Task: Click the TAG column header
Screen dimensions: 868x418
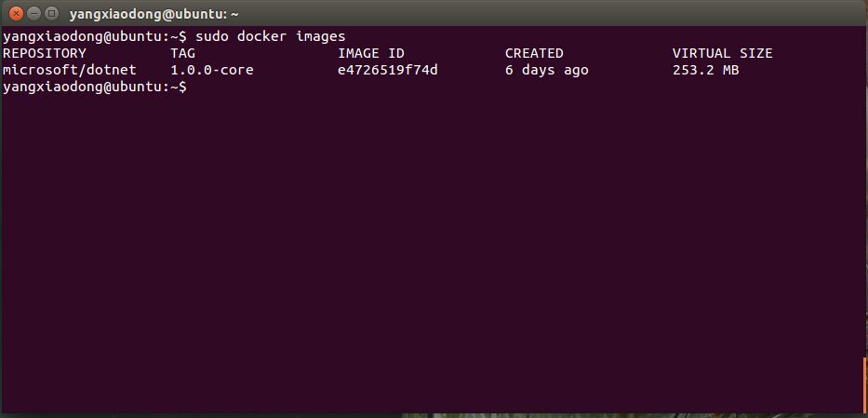Action: coord(182,53)
